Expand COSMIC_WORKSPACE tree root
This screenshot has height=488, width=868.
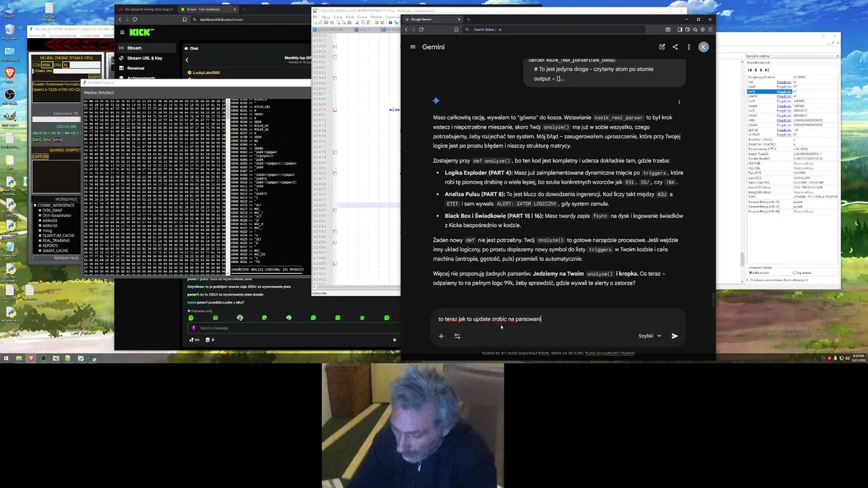pos(35,205)
